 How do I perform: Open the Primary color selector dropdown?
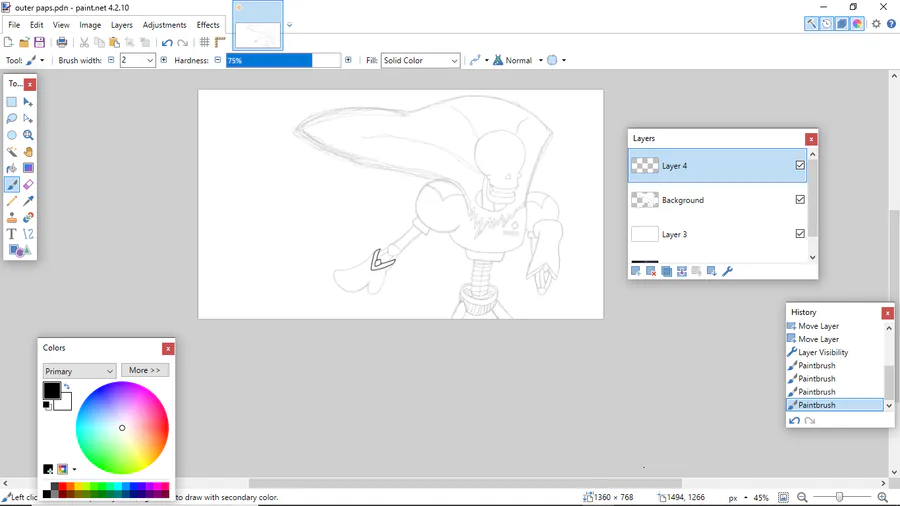(79, 371)
